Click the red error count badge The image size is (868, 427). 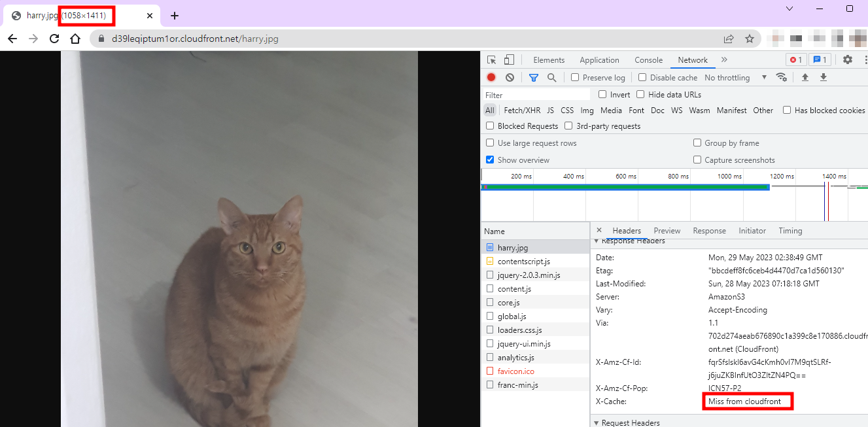(796, 60)
